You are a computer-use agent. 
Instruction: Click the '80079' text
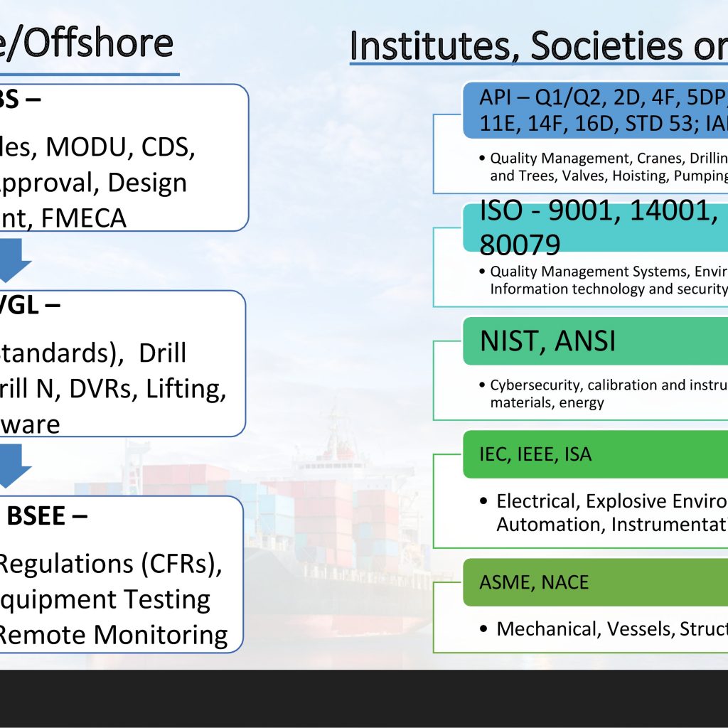(x=520, y=245)
